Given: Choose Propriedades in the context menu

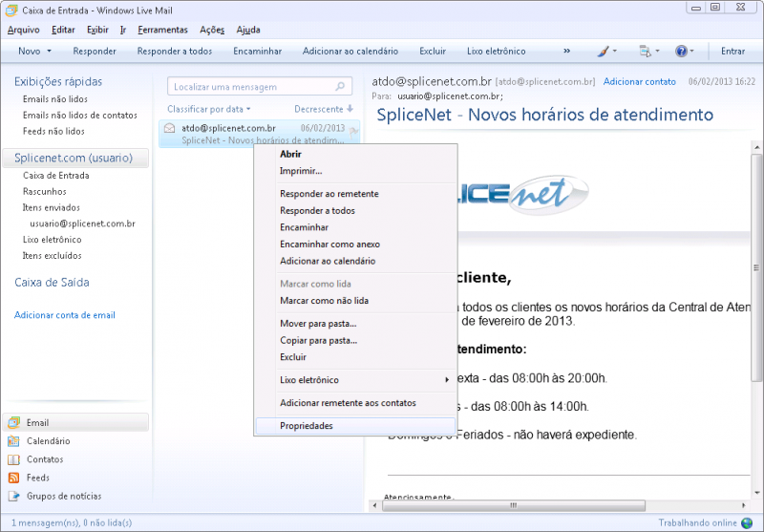Looking at the screenshot, I should (354, 426).
